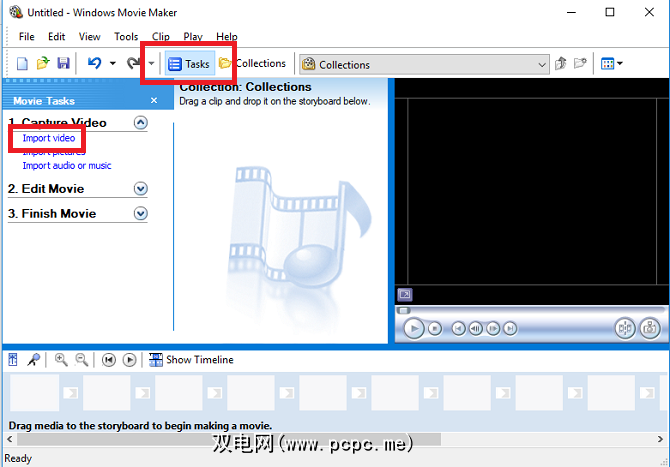Click the storyboard horizontal scrollbar thumb
The width and height of the screenshot is (670, 467).
click(229, 439)
